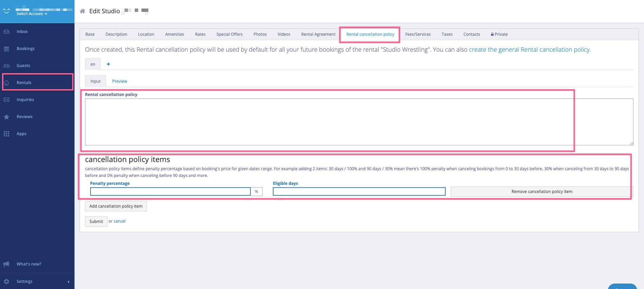
Task: Click the Guests people icon
Action: [6, 66]
